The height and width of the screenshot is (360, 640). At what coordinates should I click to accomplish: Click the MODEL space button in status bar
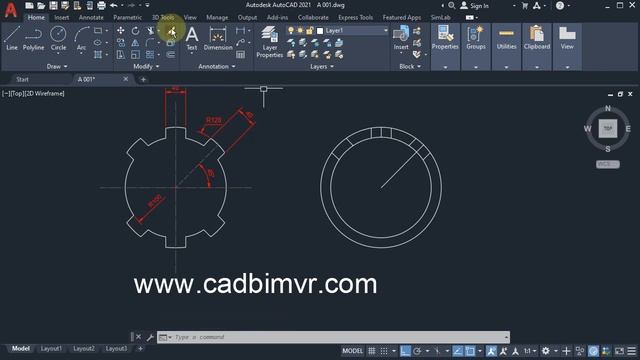353,351
